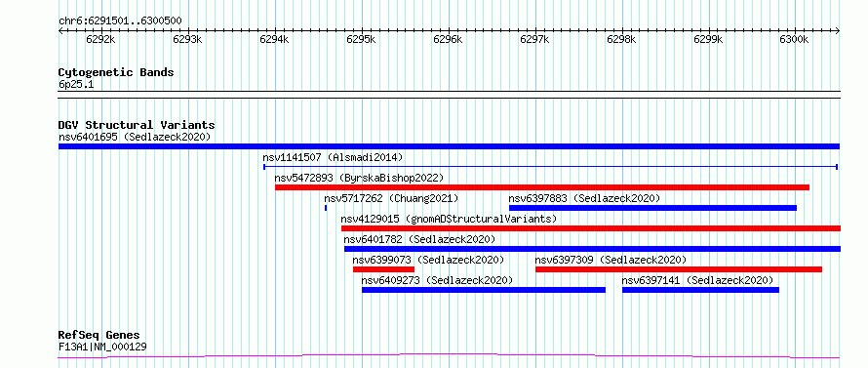This screenshot has width=868, height=368.
Task: Open the nsv6397883 (Sedlazeck2020) label
Action: coord(584,198)
